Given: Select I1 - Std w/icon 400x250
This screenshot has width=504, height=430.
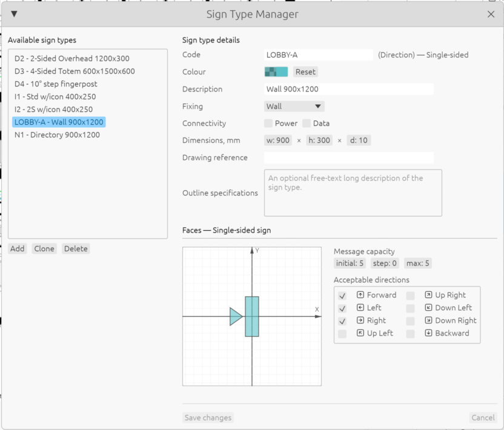Looking at the screenshot, I should (55, 96).
